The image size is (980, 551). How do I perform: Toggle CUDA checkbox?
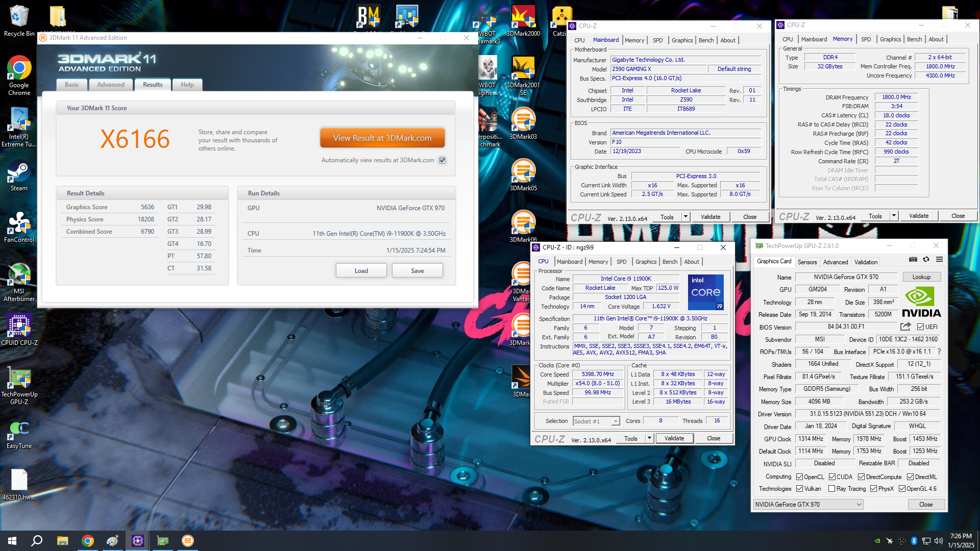832,477
